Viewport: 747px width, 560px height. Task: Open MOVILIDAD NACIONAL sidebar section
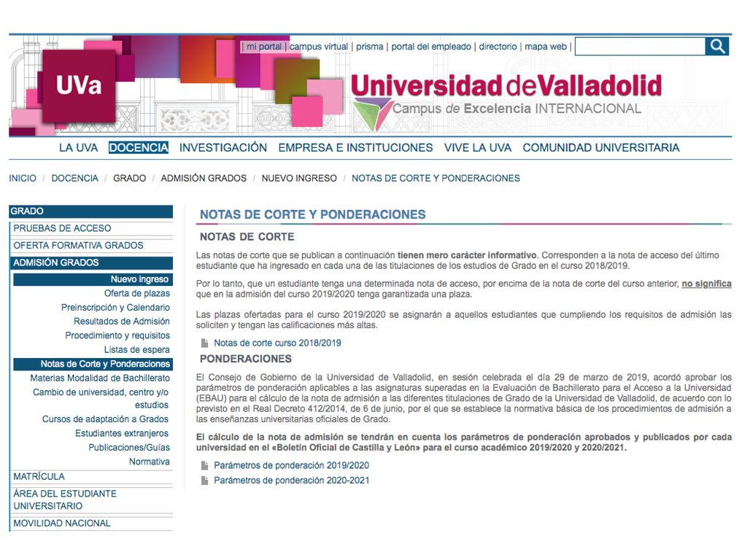point(62,524)
